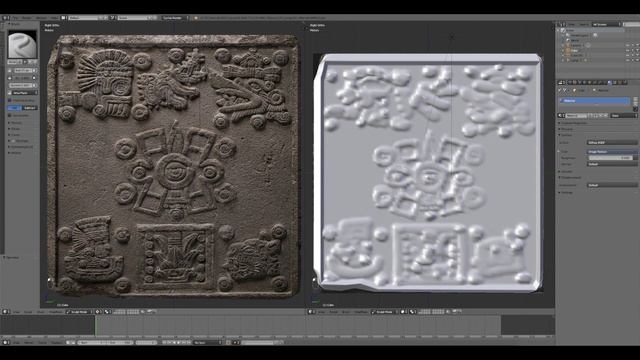Click the brush name field below preview

pyautogui.click(x=14, y=62)
